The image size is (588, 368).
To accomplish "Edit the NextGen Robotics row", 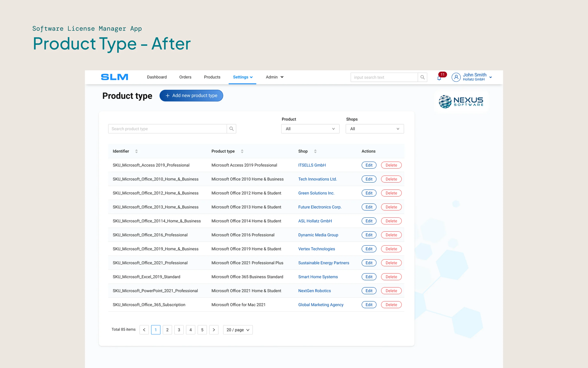I will point(369,291).
